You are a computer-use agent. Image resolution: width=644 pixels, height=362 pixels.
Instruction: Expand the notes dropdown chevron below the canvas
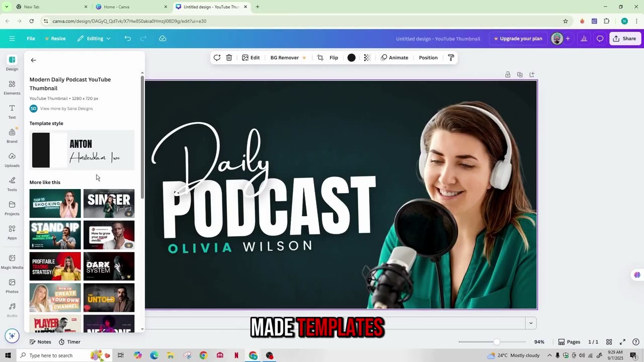(530, 323)
